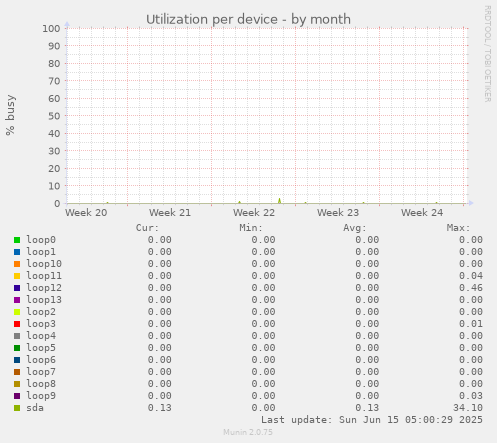This screenshot has height=443, width=497.
Task: Click the loop5 dark green swatch
Action: point(17,348)
